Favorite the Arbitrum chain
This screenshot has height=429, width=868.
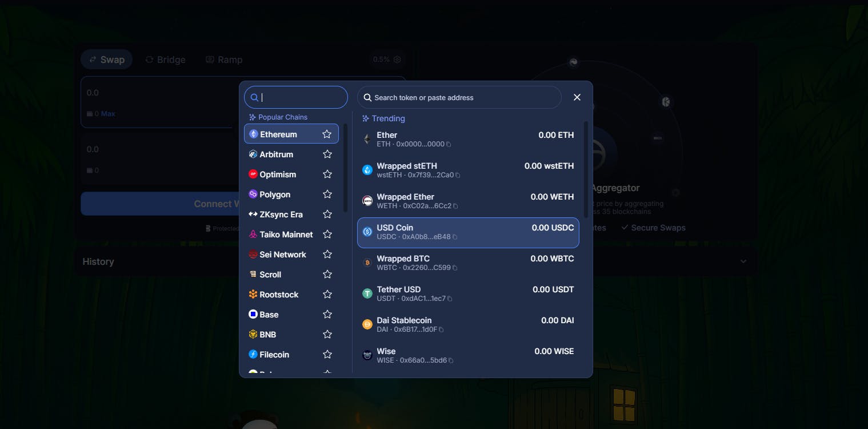click(327, 154)
